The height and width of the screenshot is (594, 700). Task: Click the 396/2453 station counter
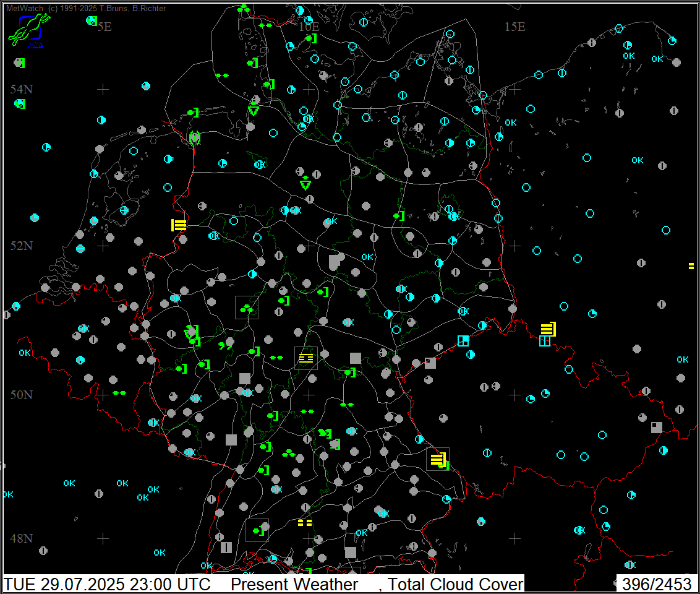click(657, 584)
